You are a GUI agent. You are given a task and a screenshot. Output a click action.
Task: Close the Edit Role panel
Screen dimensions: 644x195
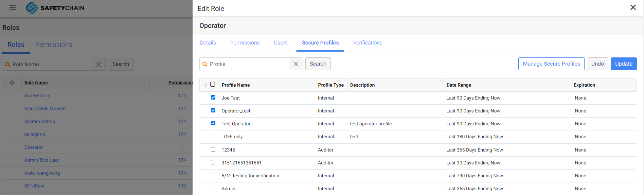pos(633,7)
